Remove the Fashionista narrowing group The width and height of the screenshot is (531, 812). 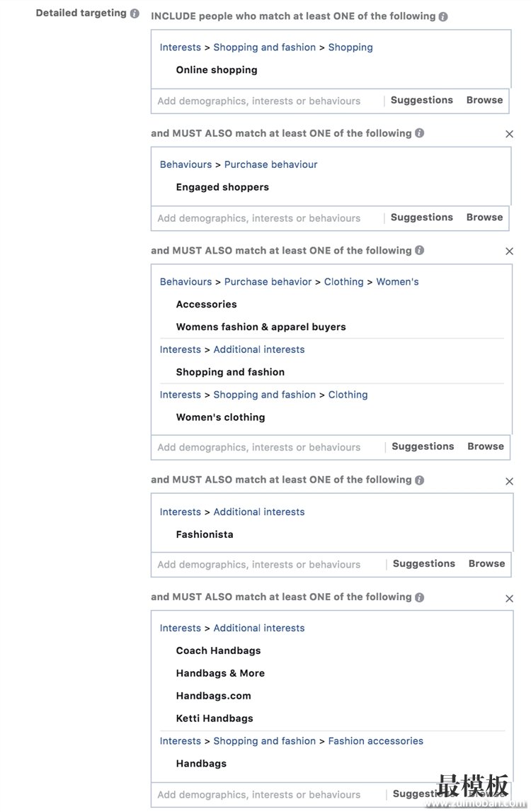point(509,482)
